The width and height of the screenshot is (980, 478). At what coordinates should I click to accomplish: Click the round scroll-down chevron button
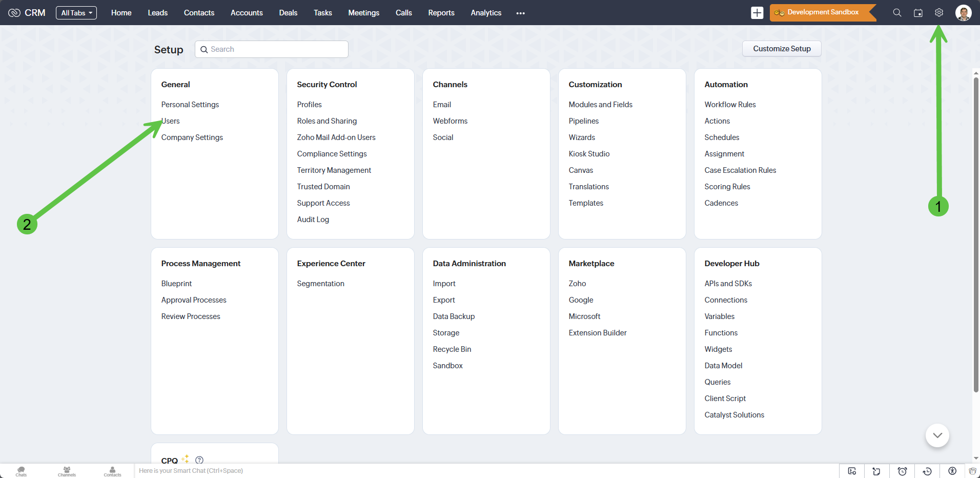[x=937, y=435]
